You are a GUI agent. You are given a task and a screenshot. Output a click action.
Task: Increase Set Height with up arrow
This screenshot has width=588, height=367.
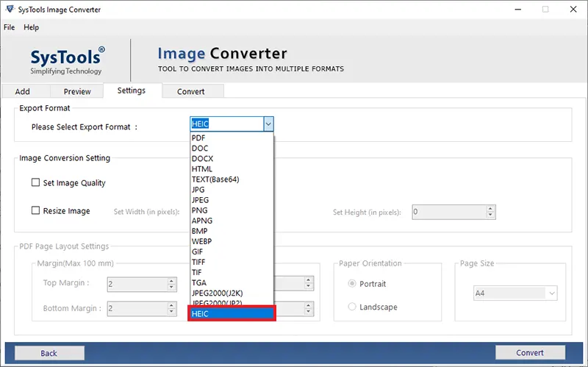[x=490, y=209]
